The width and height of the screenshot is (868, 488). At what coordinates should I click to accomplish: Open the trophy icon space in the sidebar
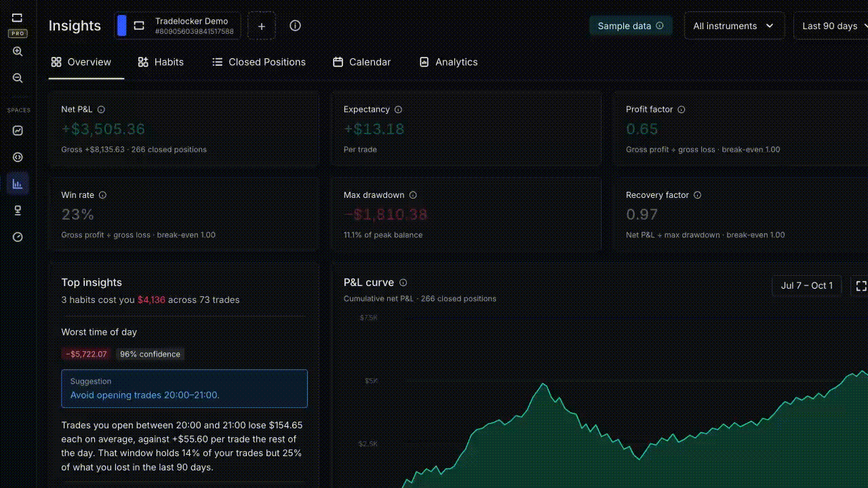(x=18, y=210)
